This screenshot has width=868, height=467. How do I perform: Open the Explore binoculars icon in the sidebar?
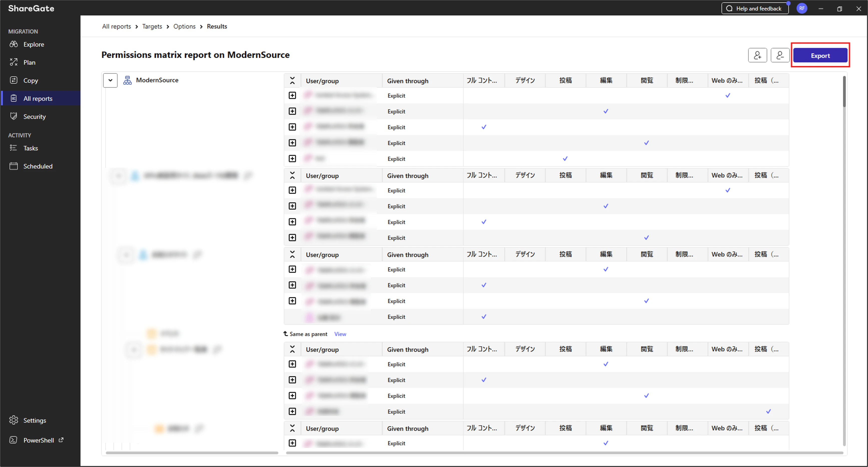point(14,44)
